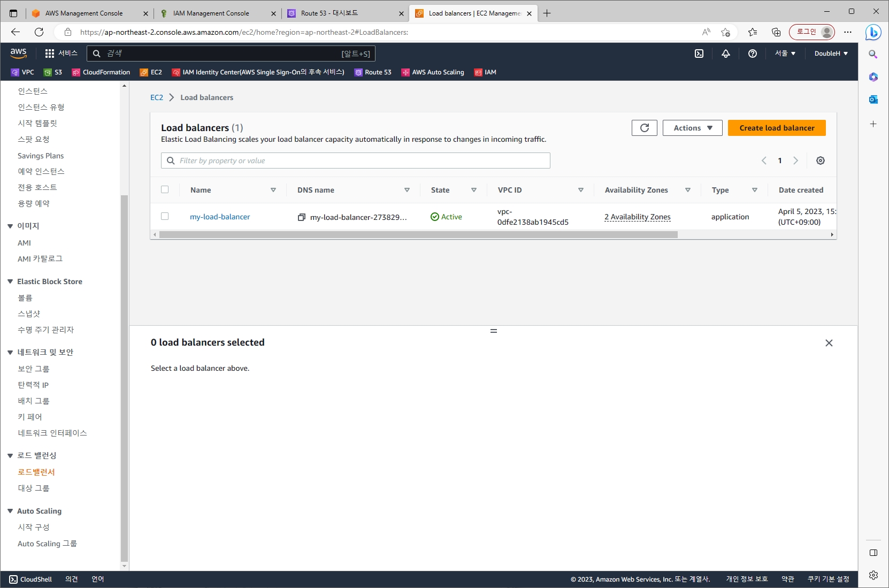Collapse the 네트워크 및 보안 section

tap(10, 353)
